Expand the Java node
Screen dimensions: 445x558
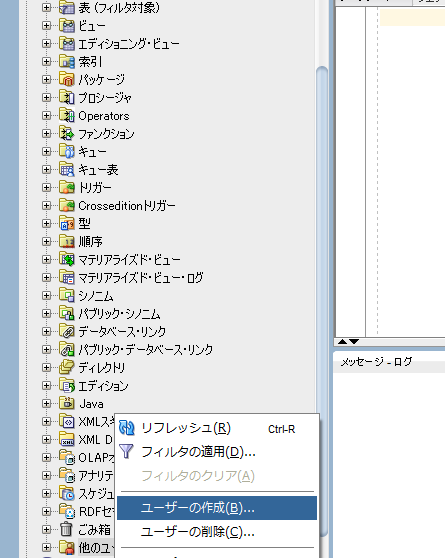click(x=46, y=404)
